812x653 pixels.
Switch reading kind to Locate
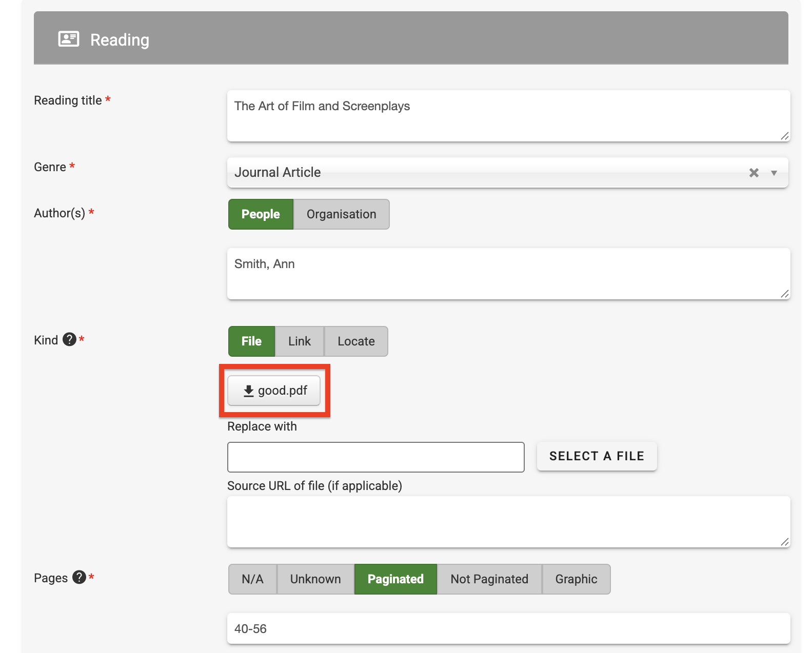(356, 341)
